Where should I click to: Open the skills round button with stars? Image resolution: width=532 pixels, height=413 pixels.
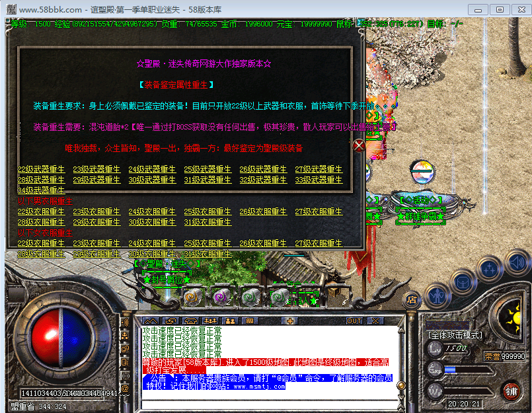pyautogui.click(x=489, y=269)
